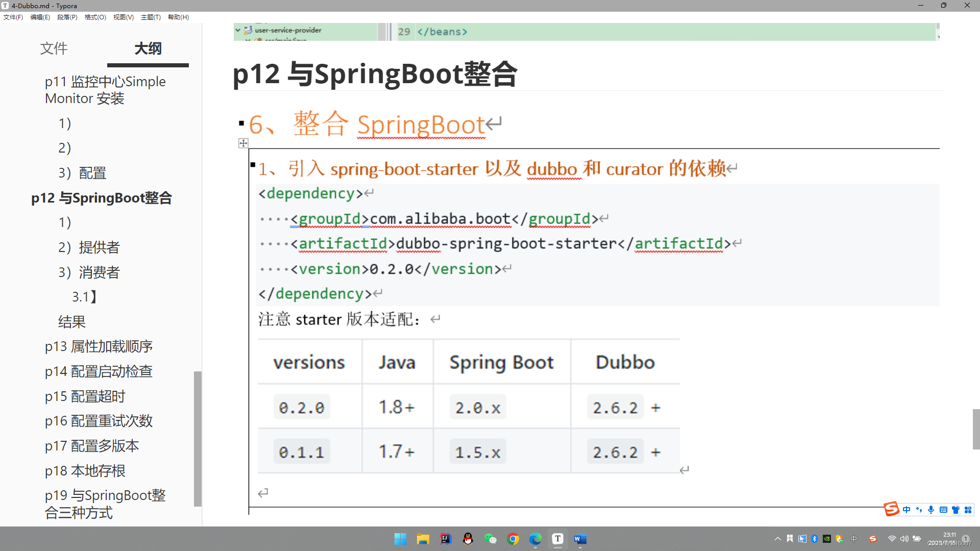
Task: Open the 主题(T) menu
Action: pos(151,17)
